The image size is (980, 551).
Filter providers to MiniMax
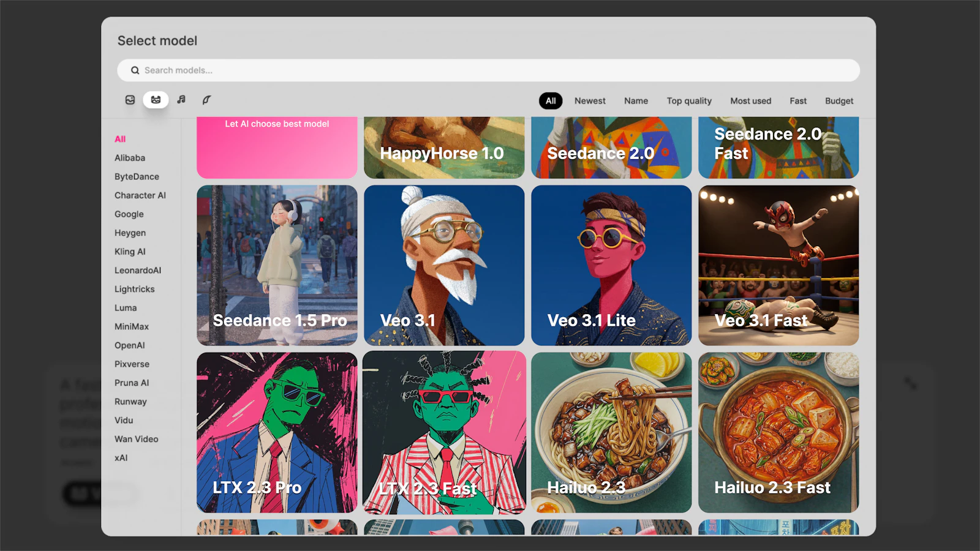coord(132,327)
